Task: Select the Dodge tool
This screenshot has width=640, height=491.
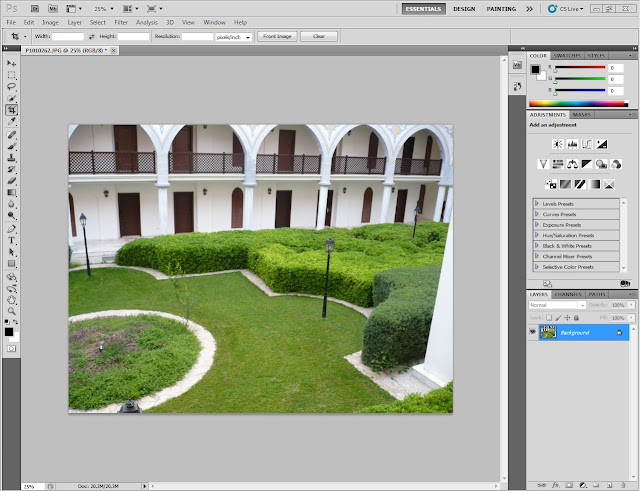Action: [11, 216]
